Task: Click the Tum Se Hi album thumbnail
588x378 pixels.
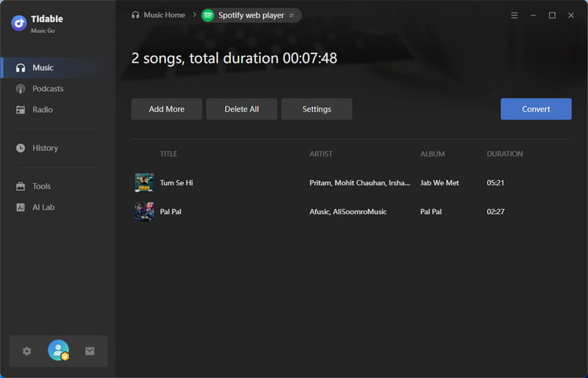Action: (144, 183)
